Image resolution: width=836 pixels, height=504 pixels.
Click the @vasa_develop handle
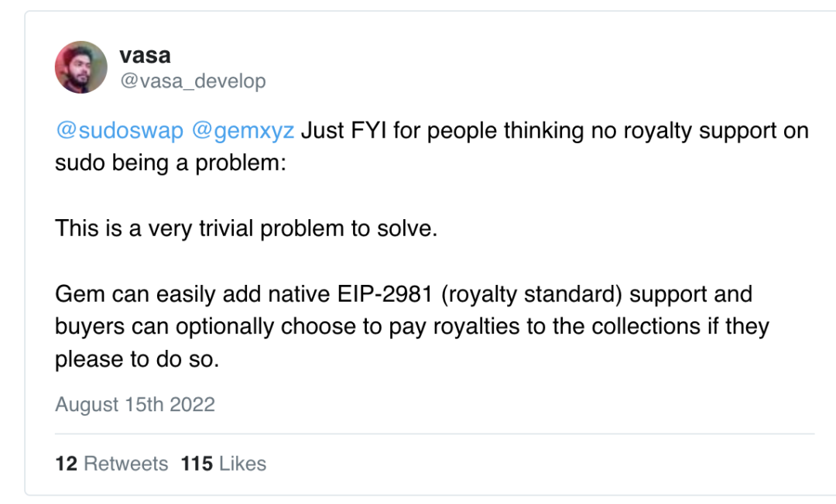(x=193, y=81)
